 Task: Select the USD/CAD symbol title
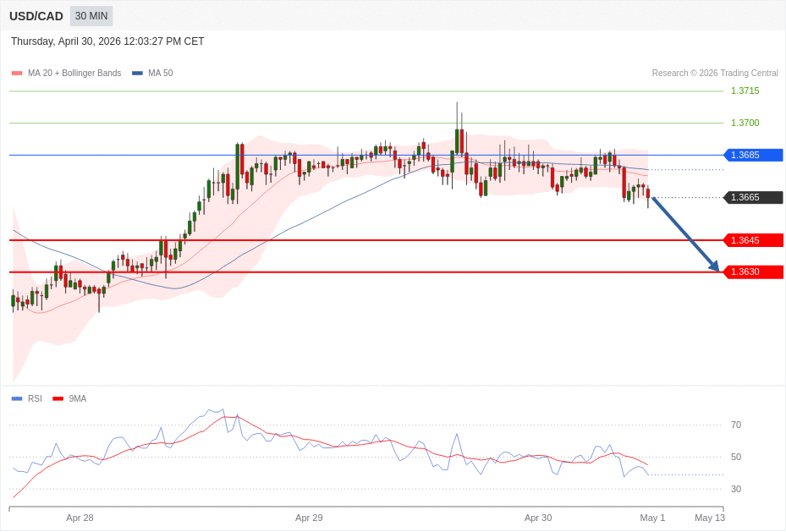click(36, 16)
